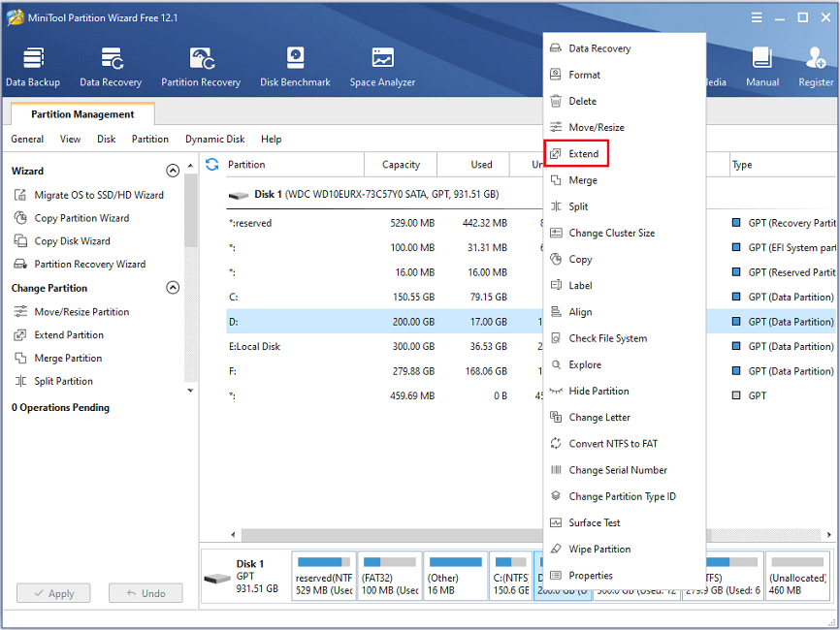Choose Move/Resize from the context menu
The width and height of the screenshot is (840, 630).
point(624,127)
